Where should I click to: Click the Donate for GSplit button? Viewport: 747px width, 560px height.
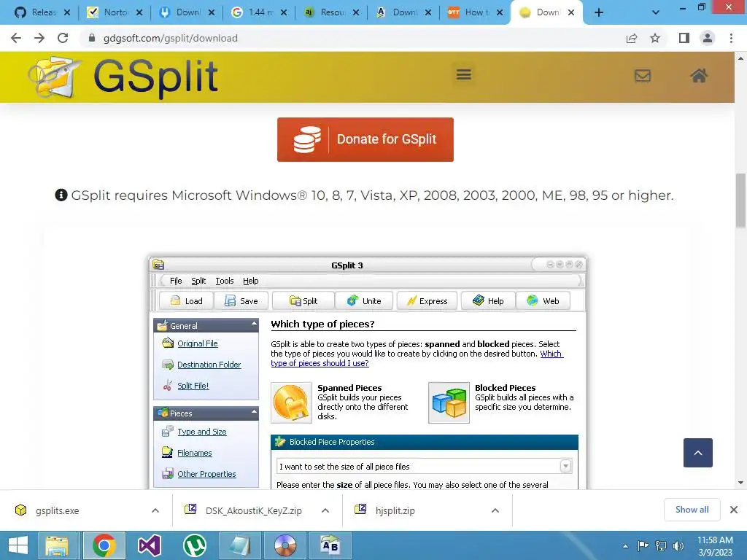click(365, 139)
